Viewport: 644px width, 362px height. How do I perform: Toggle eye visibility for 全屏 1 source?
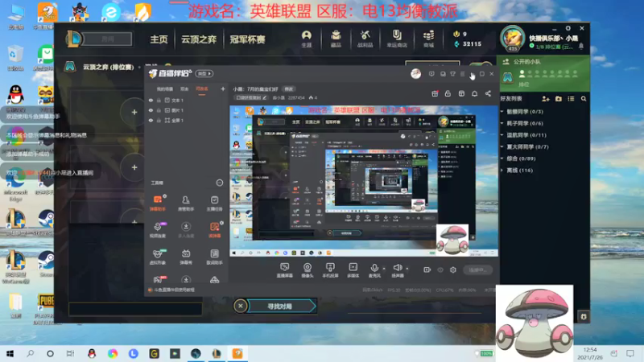pyautogui.click(x=151, y=120)
